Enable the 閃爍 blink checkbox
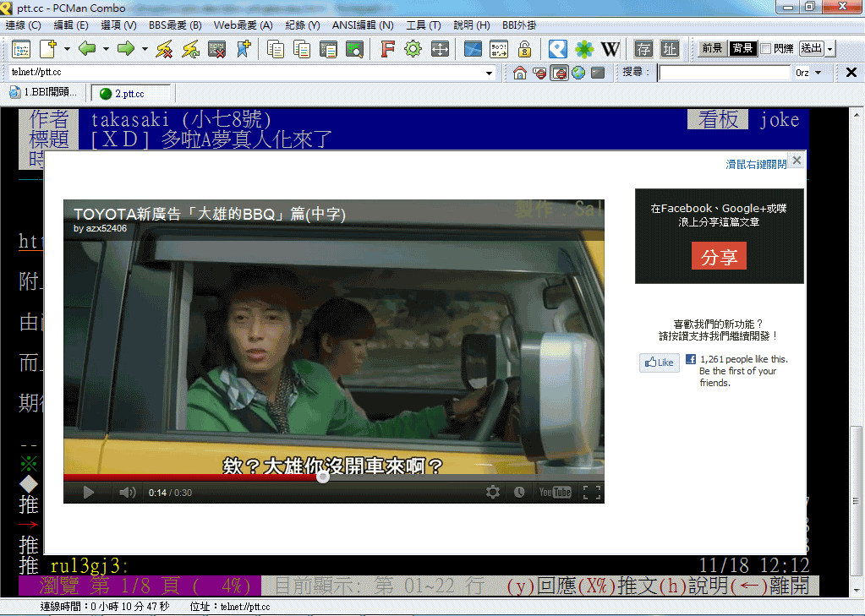 point(766,48)
